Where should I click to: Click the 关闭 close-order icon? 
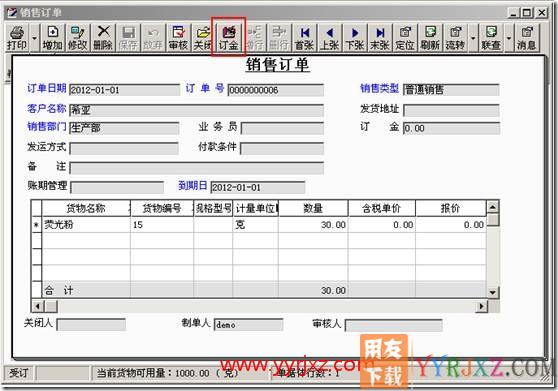[x=202, y=38]
